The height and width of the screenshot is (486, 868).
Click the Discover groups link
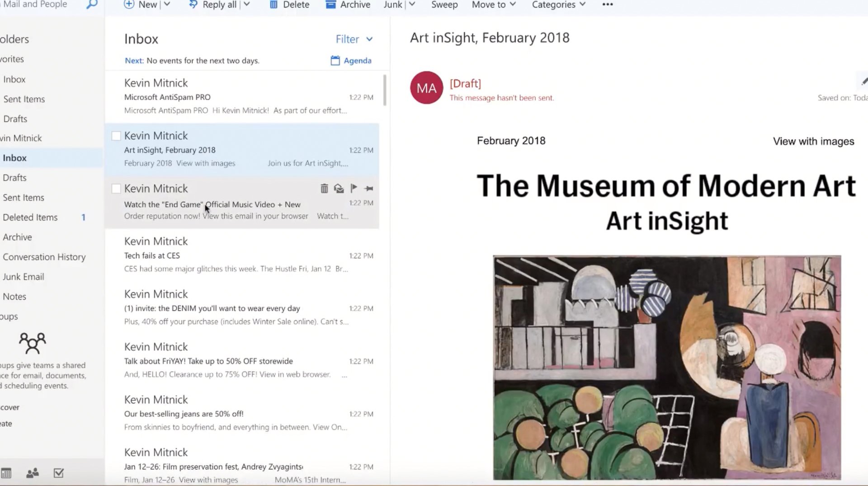coord(9,407)
